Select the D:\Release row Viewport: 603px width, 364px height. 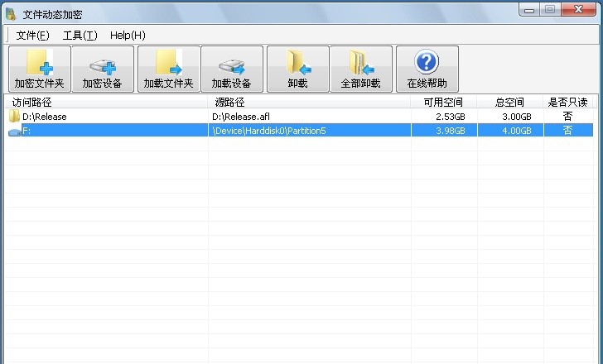(x=299, y=117)
